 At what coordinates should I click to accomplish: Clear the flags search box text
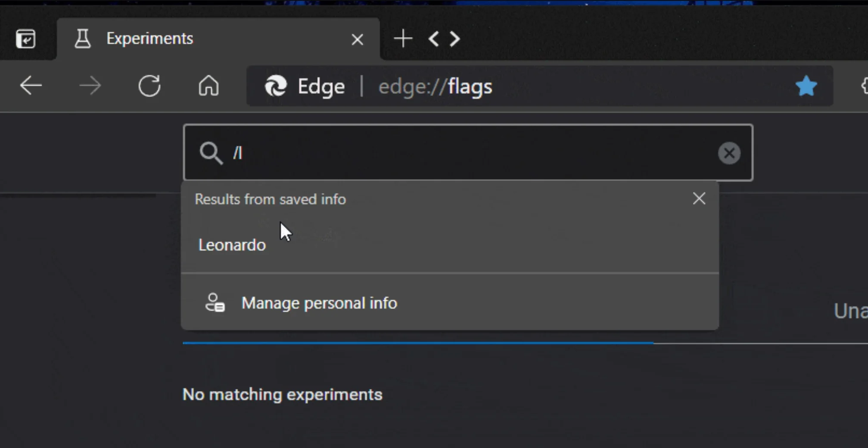click(729, 153)
